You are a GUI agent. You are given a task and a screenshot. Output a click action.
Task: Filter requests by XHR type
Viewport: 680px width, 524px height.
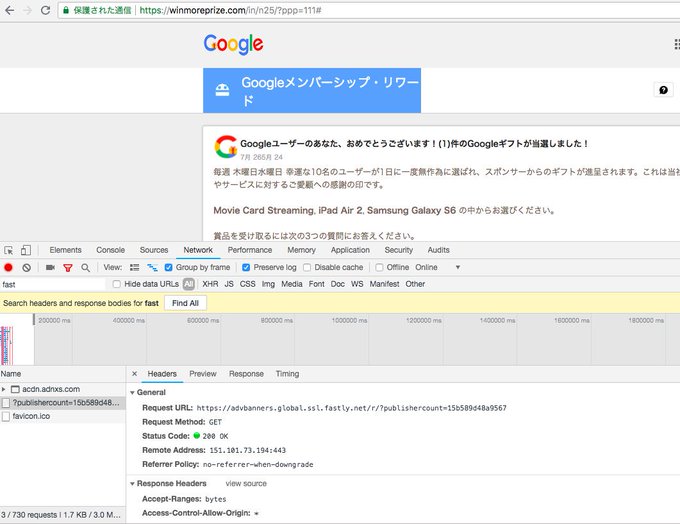(x=210, y=284)
